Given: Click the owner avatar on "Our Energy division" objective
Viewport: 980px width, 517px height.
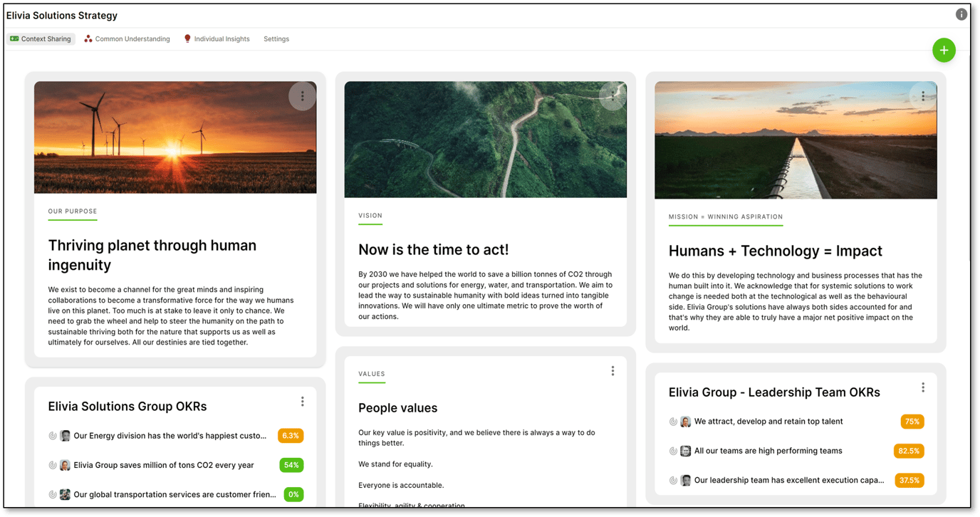Looking at the screenshot, I should tap(65, 435).
